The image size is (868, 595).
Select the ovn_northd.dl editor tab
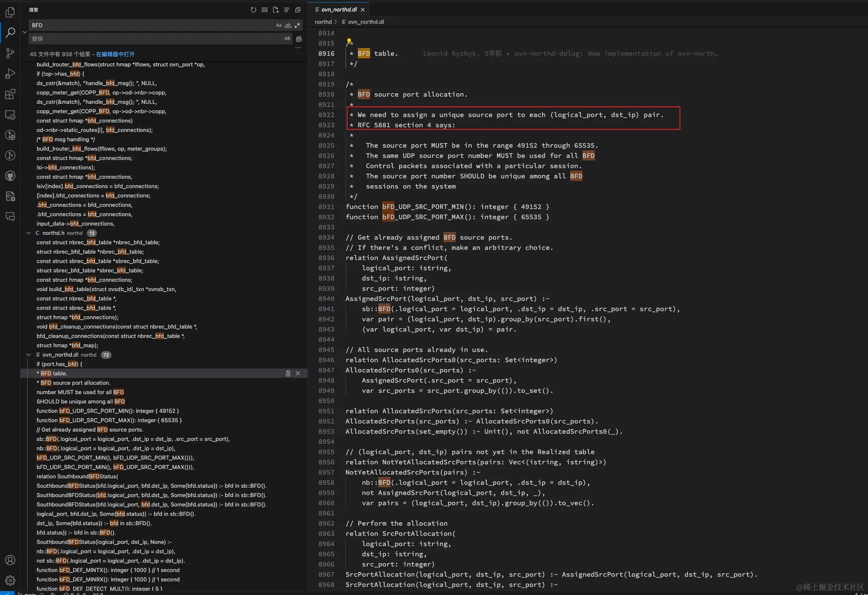click(x=339, y=9)
